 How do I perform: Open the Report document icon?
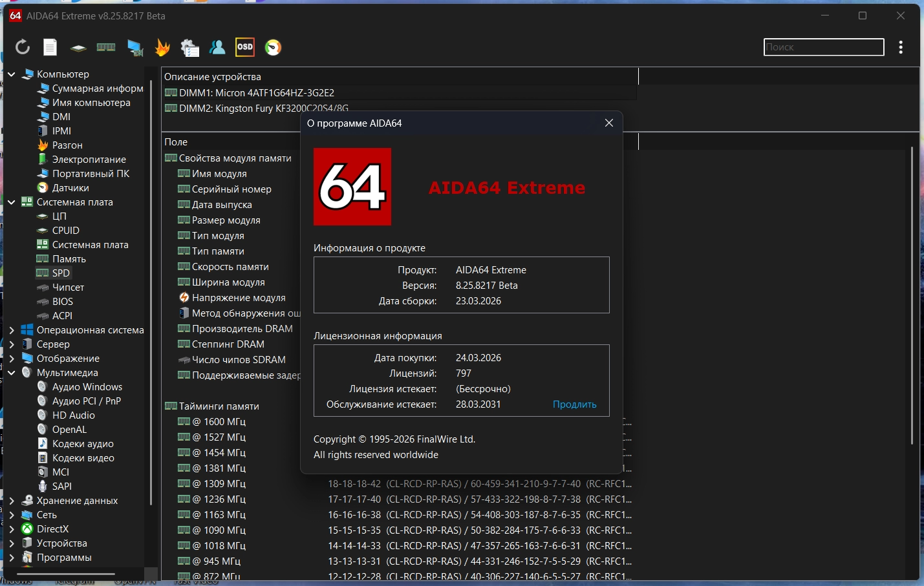(50, 47)
